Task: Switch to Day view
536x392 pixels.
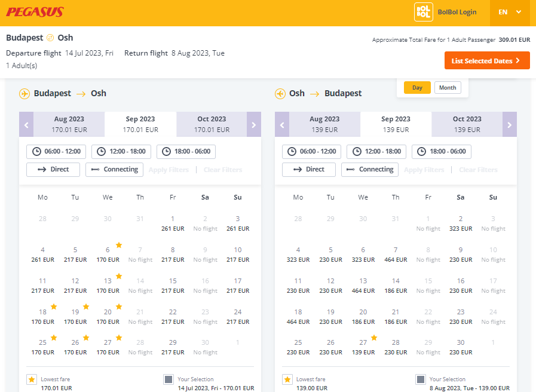Action: click(x=417, y=87)
